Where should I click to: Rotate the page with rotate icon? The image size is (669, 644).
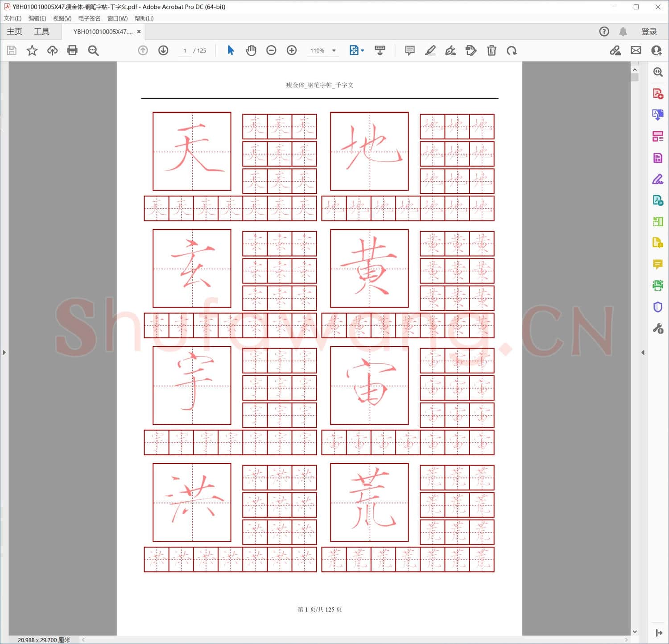pyautogui.click(x=512, y=50)
